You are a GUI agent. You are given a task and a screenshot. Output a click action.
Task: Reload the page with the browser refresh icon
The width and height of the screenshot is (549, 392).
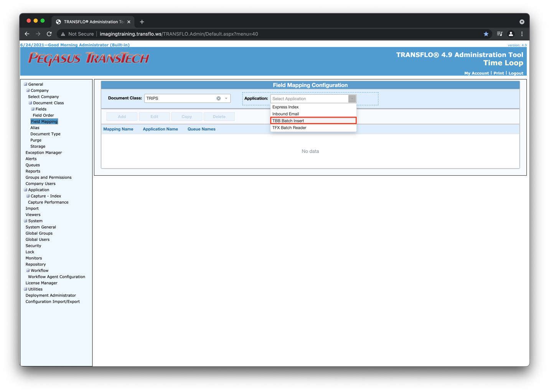click(49, 34)
